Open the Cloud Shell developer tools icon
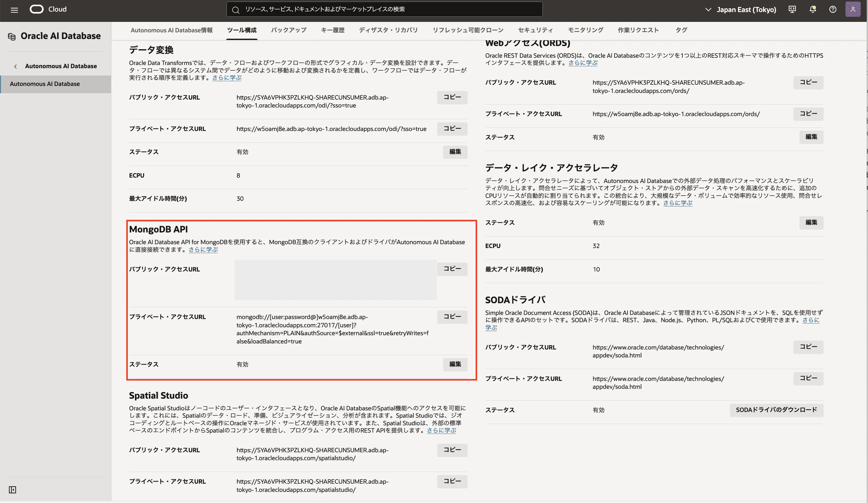The image size is (868, 503). coord(792,9)
